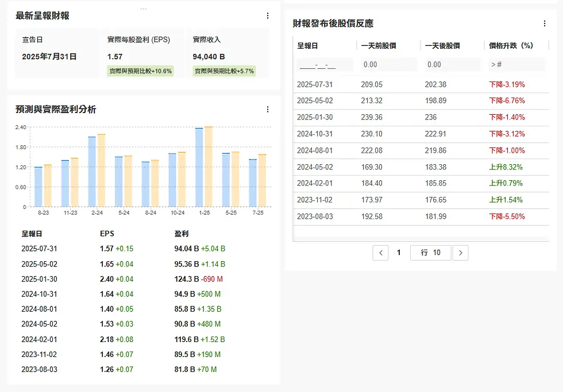Click the 一天後股價 filter input
This screenshot has height=392, width=563.
453,65
